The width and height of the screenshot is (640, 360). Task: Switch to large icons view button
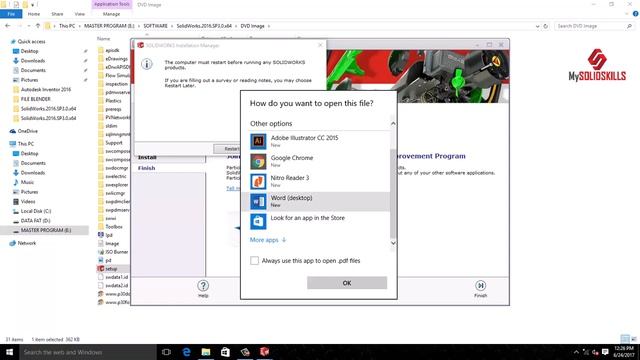tap(633, 339)
